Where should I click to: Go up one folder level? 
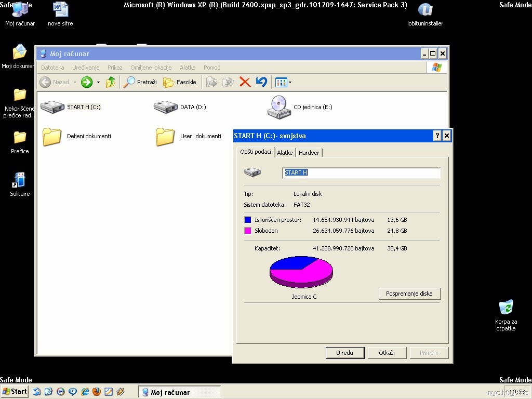click(x=111, y=82)
